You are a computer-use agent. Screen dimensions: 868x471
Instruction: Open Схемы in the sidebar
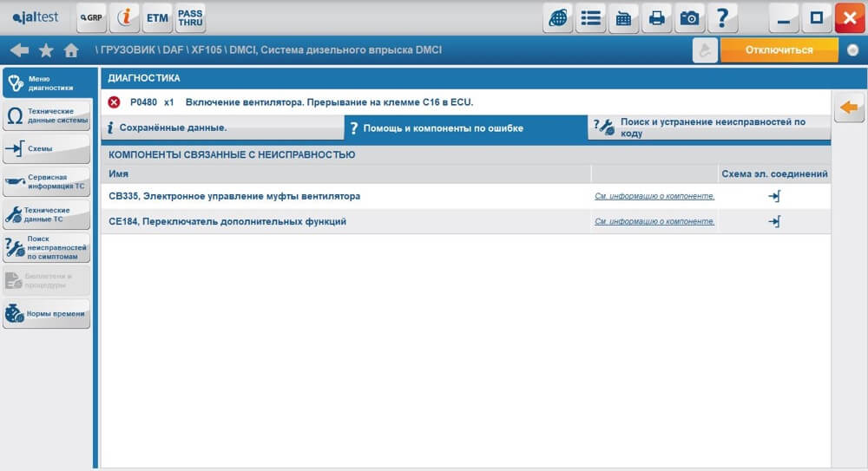pos(47,148)
